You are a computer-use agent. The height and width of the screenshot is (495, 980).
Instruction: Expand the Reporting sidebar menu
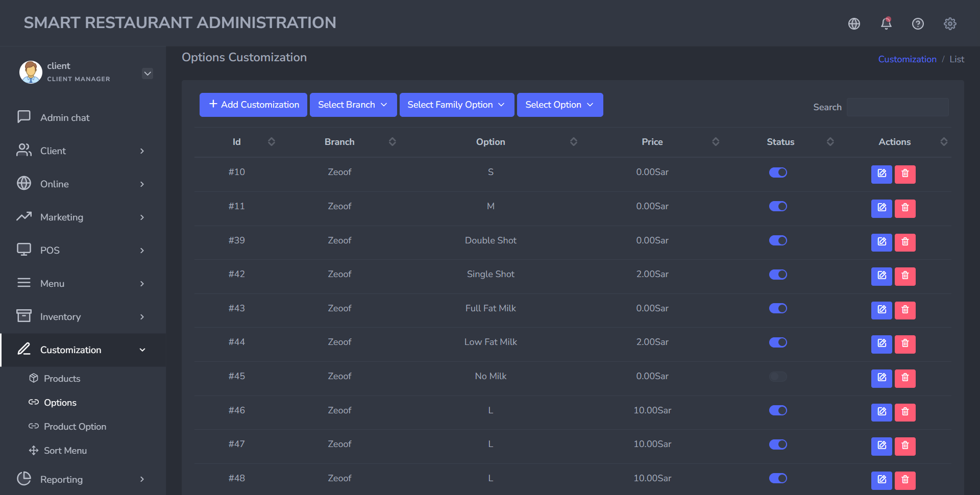tap(83, 479)
